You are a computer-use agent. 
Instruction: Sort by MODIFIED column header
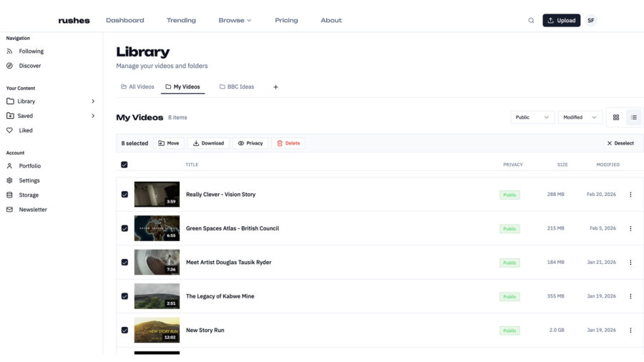tap(608, 165)
